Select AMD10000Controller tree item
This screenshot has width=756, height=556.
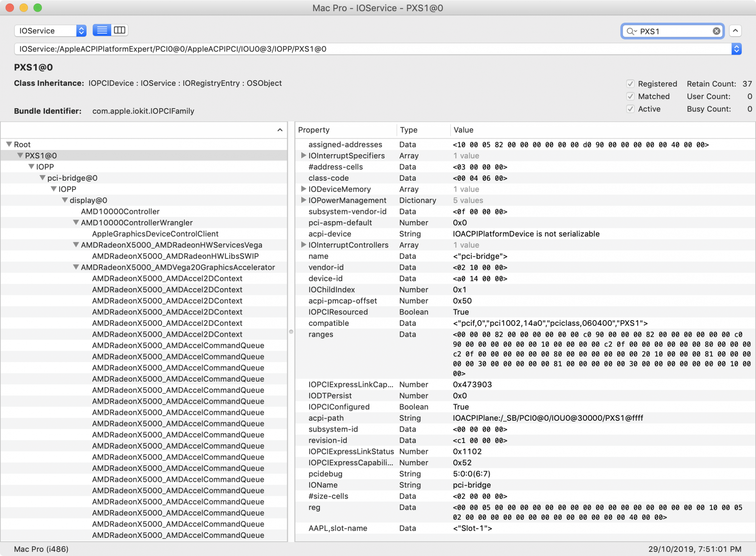coord(120,211)
